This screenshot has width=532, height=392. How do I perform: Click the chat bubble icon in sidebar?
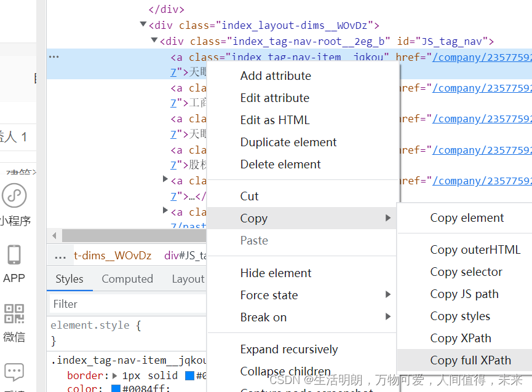coord(14,372)
